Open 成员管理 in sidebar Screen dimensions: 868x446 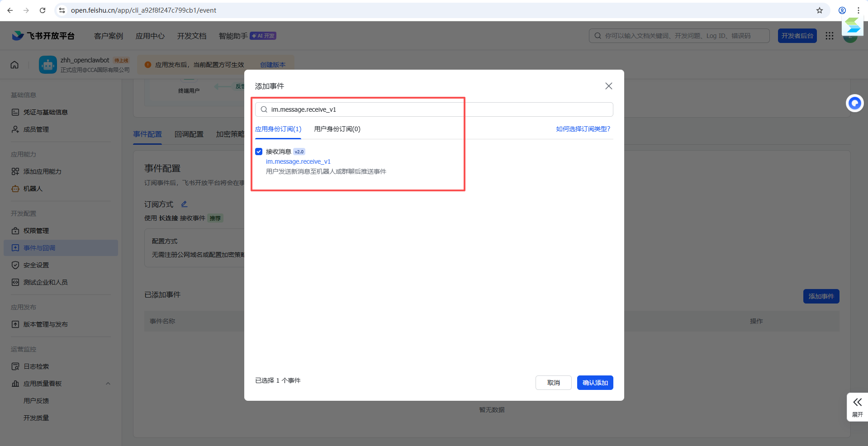pyautogui.click(x=36, y=129)
